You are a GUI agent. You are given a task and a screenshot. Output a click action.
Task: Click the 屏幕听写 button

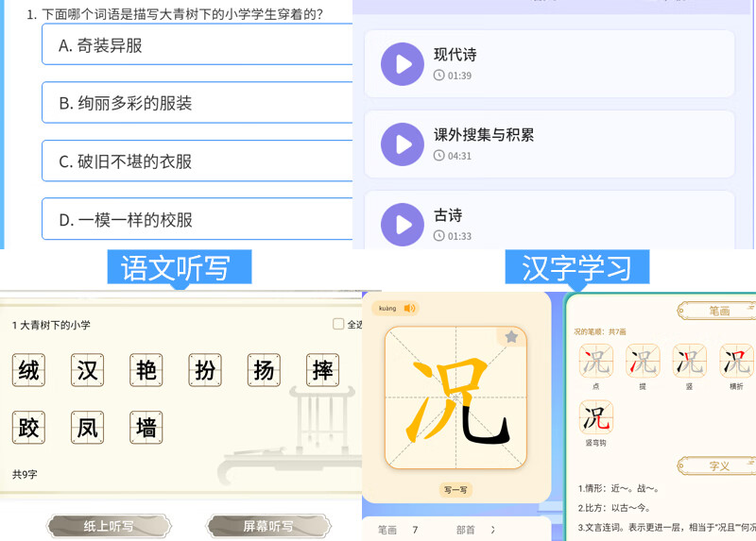click(268, 526)
